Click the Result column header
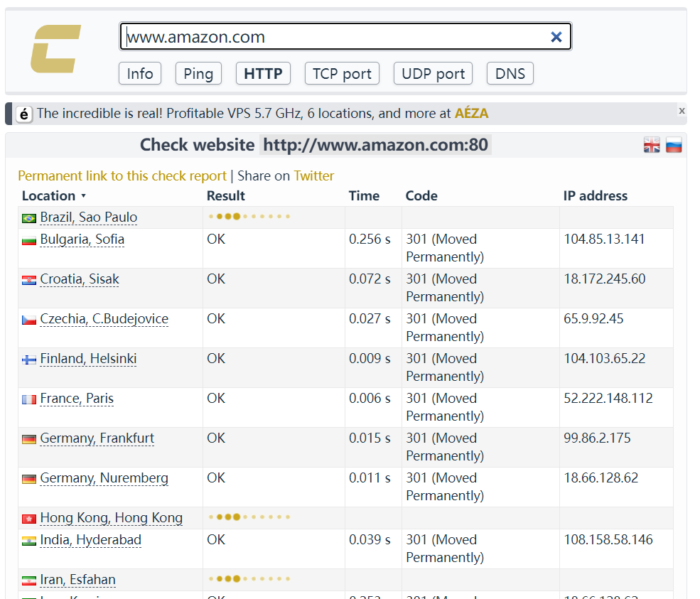 [226, 196]
